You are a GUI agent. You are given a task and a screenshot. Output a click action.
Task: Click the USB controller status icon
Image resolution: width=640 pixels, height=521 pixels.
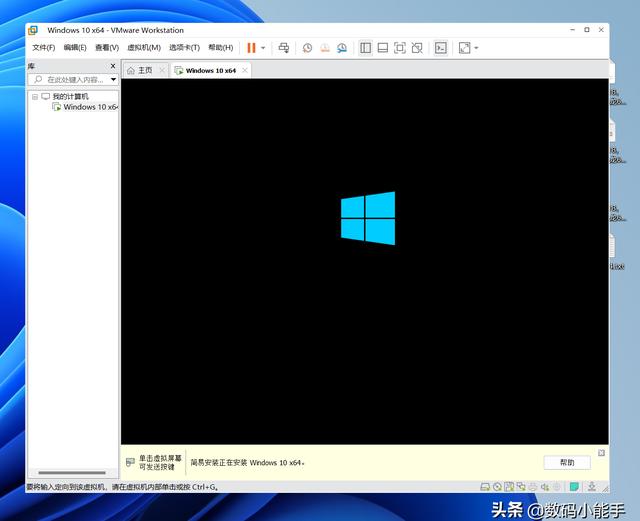tap(557, 487)
